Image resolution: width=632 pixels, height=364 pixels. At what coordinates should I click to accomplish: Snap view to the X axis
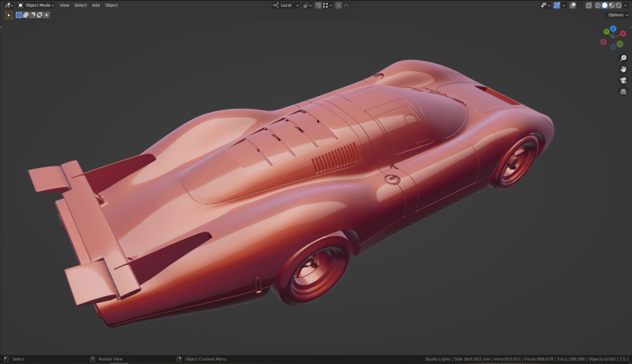click(x=623, y=33)
